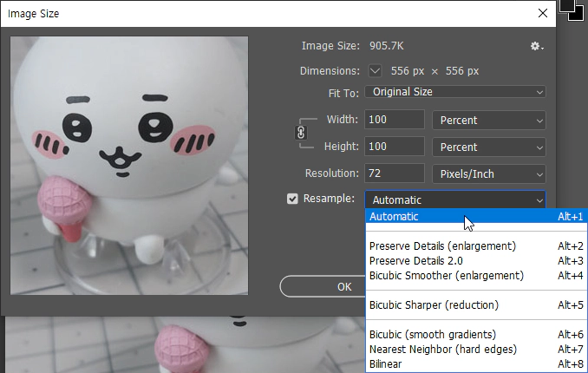
Task: Click the image preview thumbnail
Action: coord(129,166)
